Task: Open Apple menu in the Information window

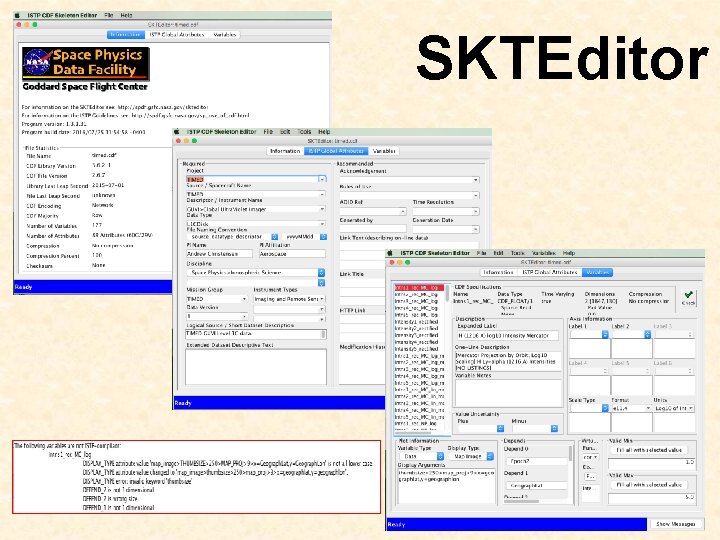Action: [x=17, y=15]
